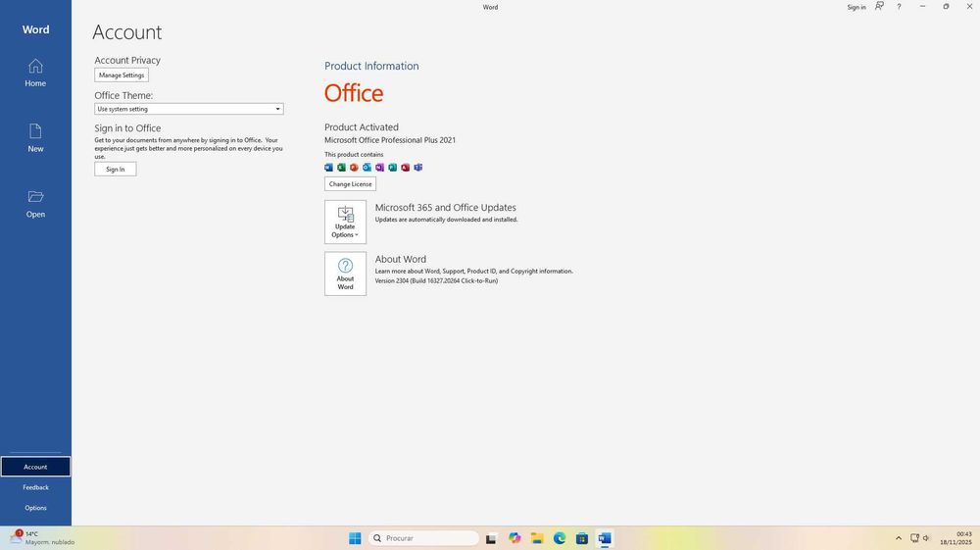Image resolution: width=980 pixels, height=550 pixels.
Task: Click the Word icon in the taskbar
Action: click(x=605, y=538)
